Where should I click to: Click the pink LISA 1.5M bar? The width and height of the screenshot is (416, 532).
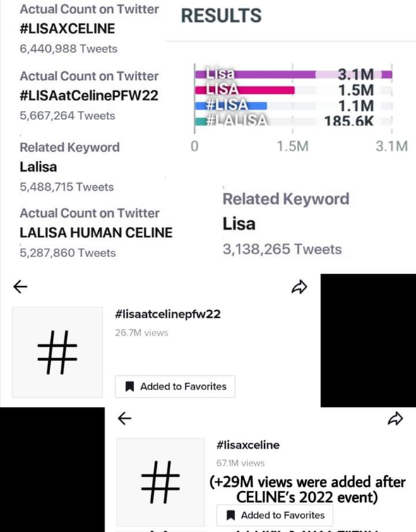pos(244,90)
